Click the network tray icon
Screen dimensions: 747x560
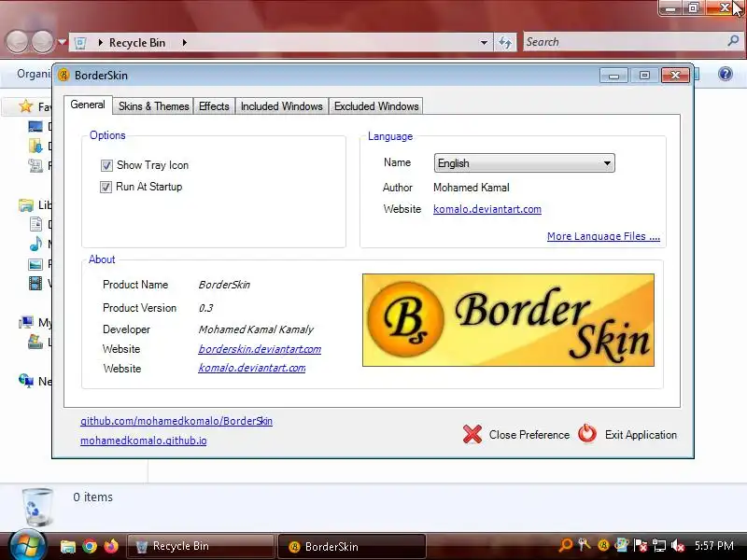659,546
